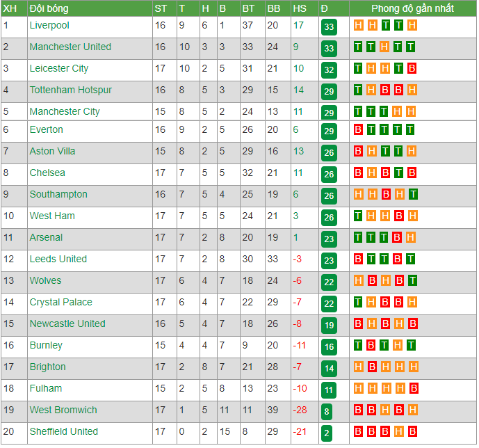Click the Crystal Palace team name

[x=60, y=302]
